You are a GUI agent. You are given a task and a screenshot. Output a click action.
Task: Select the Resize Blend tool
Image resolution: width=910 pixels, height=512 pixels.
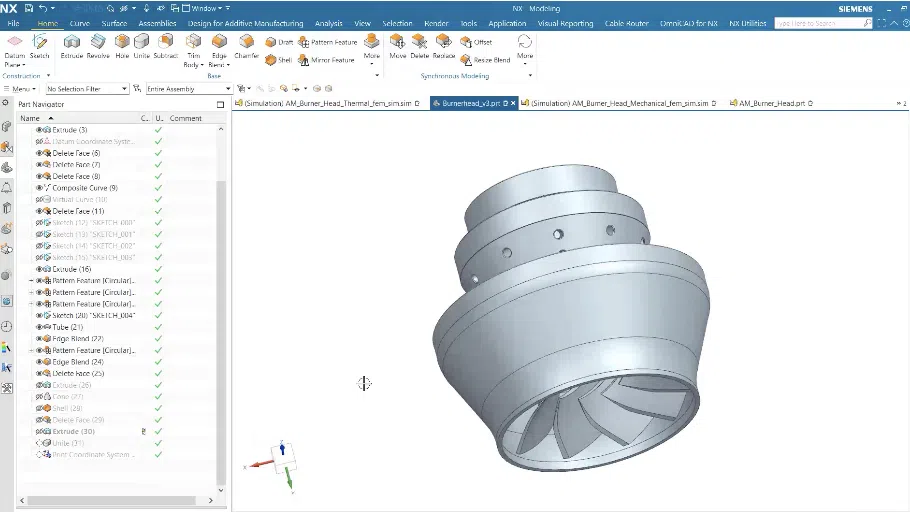(485, 60)
